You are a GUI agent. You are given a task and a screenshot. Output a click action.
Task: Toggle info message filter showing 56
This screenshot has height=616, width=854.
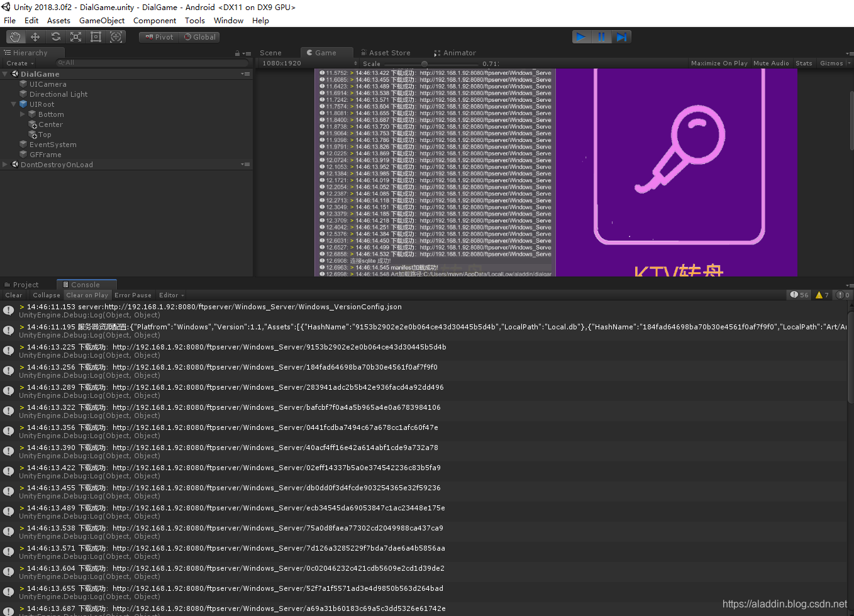799,295
